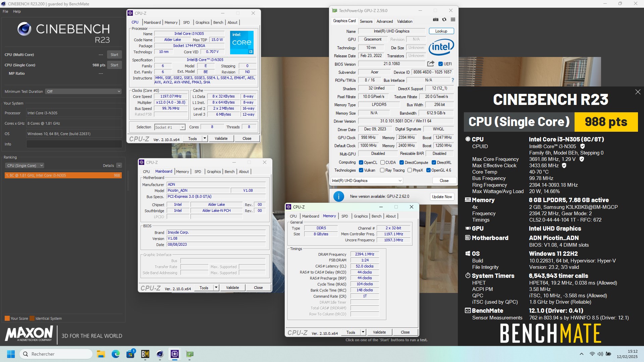This screenshot has width=644, height=362.
Task: Click the Cinebench taskbar icon
Action: click(160, 354)
